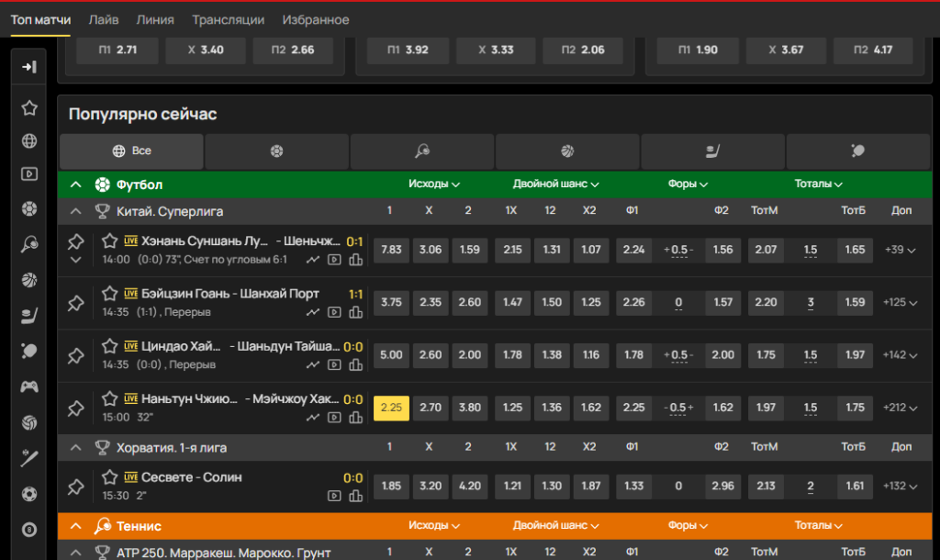Filter popular matches by basketball icon tab

[567, 151]
